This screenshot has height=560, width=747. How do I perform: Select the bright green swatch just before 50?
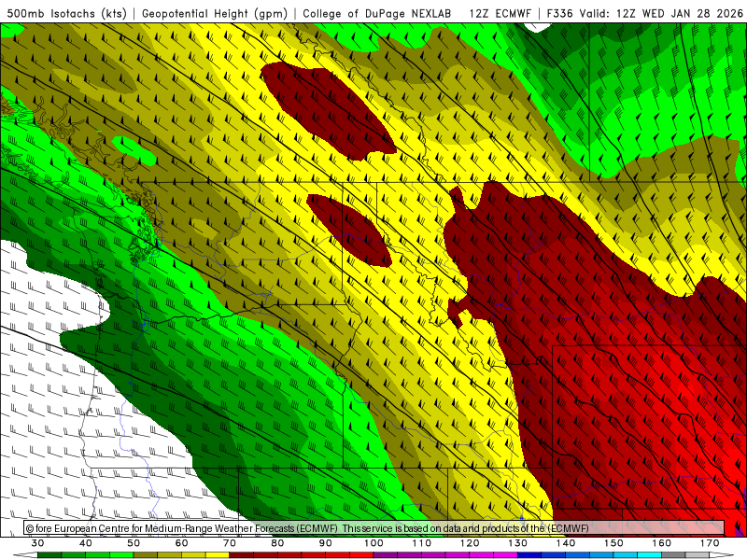click(x=121, y=555)
